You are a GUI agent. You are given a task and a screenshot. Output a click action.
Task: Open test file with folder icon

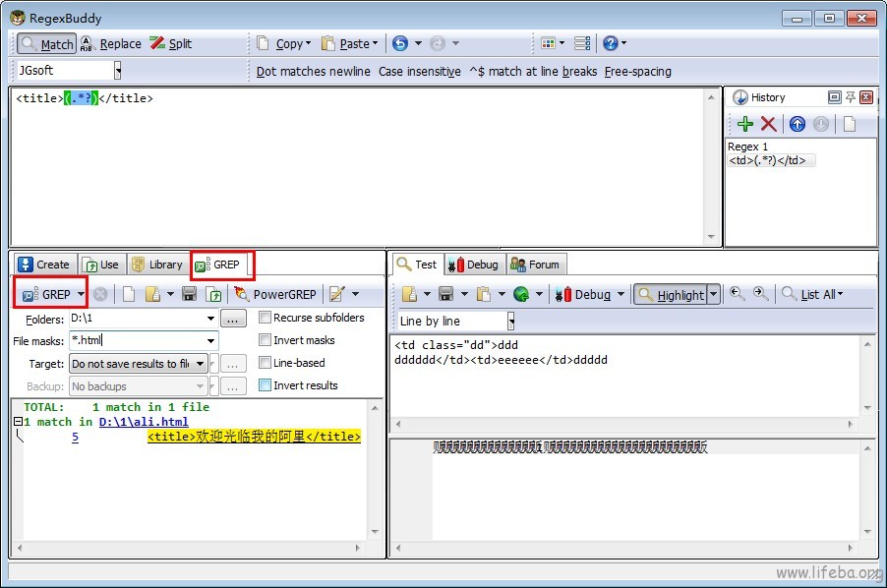(x=409, y=294)
